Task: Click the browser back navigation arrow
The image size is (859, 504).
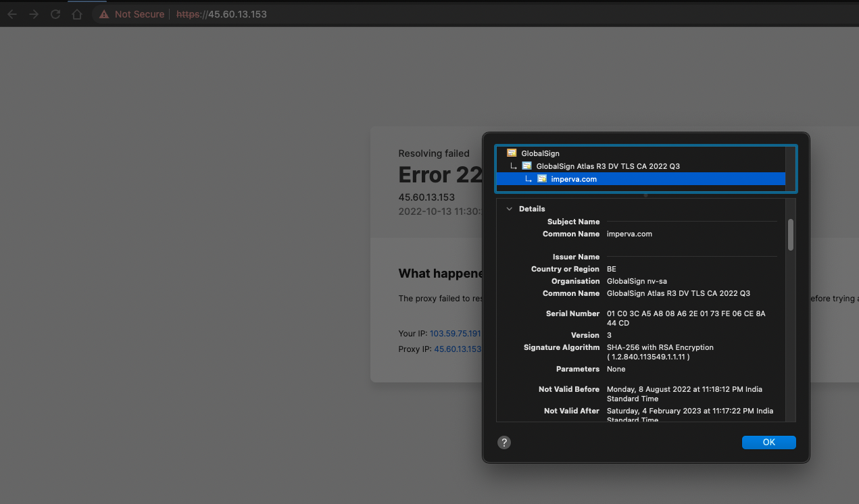Action: coord(11,14)
